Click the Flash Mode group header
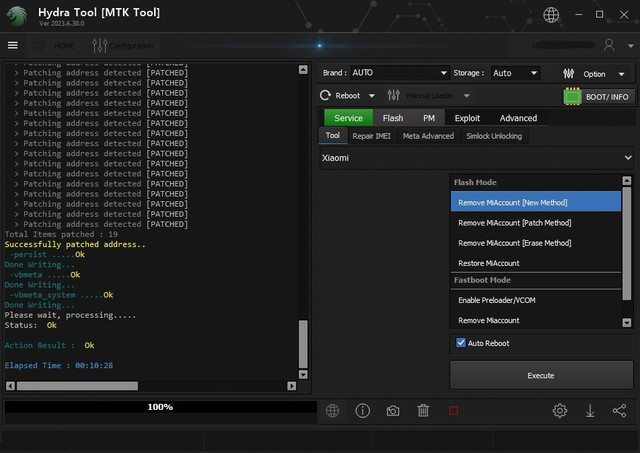Image resolution: width=640 pixels, height=453 pixels. coord(536,182)
